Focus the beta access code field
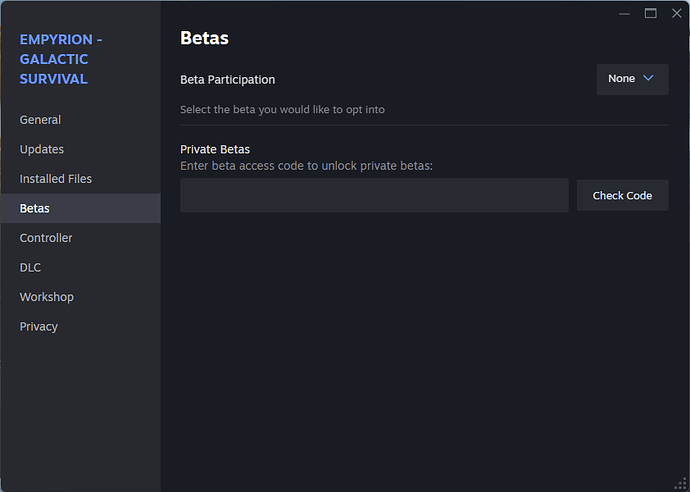Image resolution: width=690 pixels, height=492 pixels. click(374, 195)
